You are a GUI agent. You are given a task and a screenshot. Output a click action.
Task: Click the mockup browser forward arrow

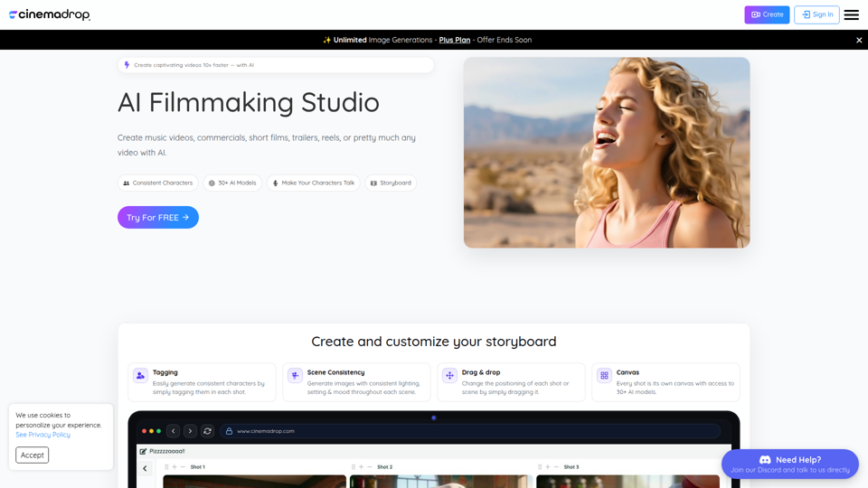(190, 431)
